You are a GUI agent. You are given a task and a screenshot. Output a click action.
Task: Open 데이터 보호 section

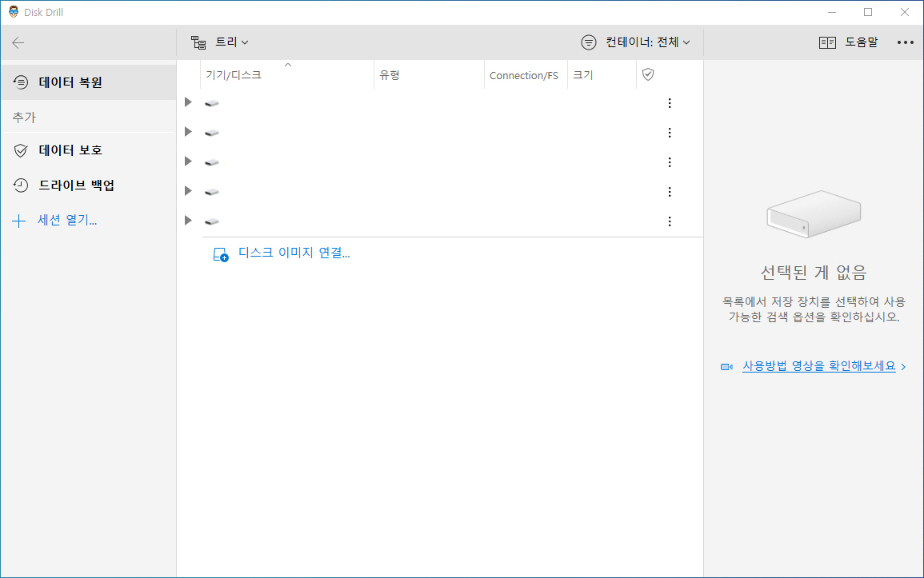[88, 150]
